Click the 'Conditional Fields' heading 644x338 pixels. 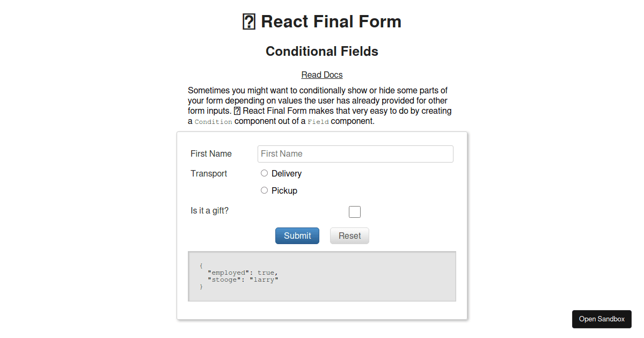coord(321,51)
